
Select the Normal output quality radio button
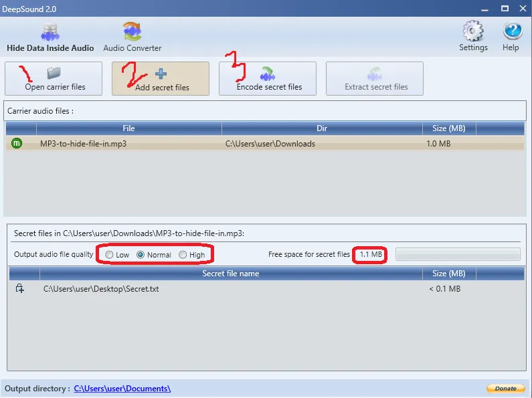[x=141, y=255]
